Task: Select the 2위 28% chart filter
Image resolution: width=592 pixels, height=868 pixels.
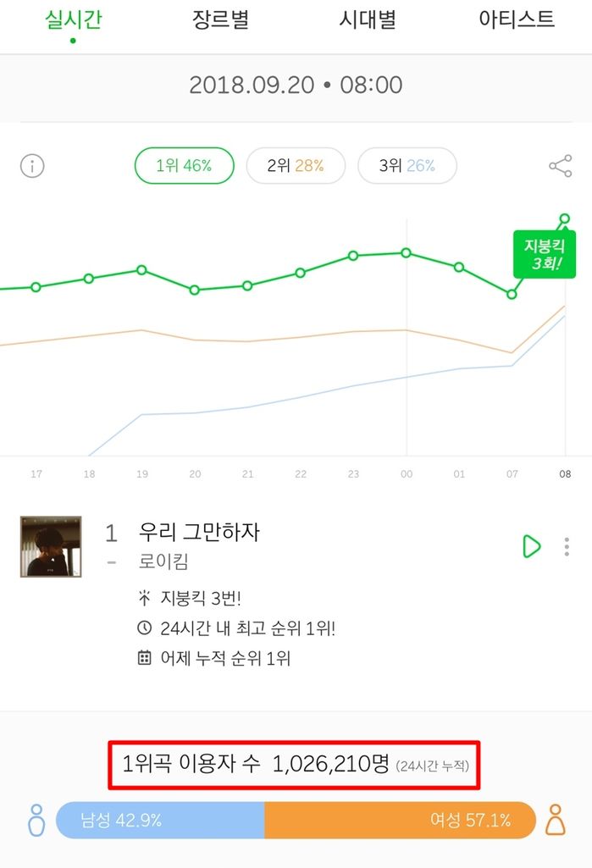Action: point(296,165)
